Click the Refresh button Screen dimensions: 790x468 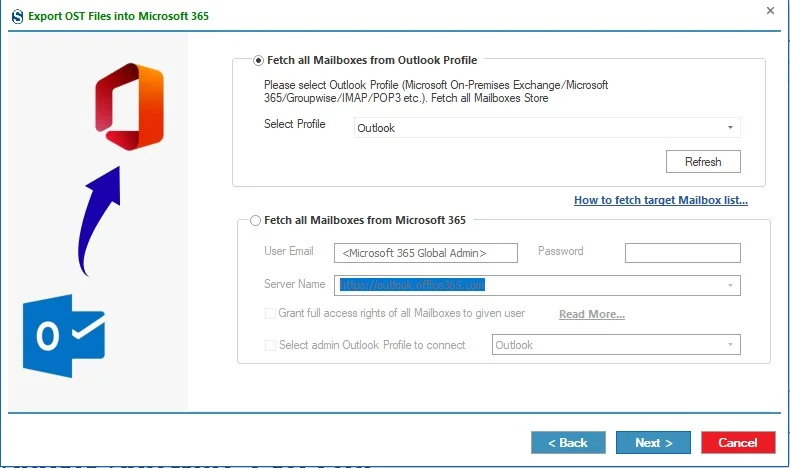pyautogui.click(x=703, y=162)
